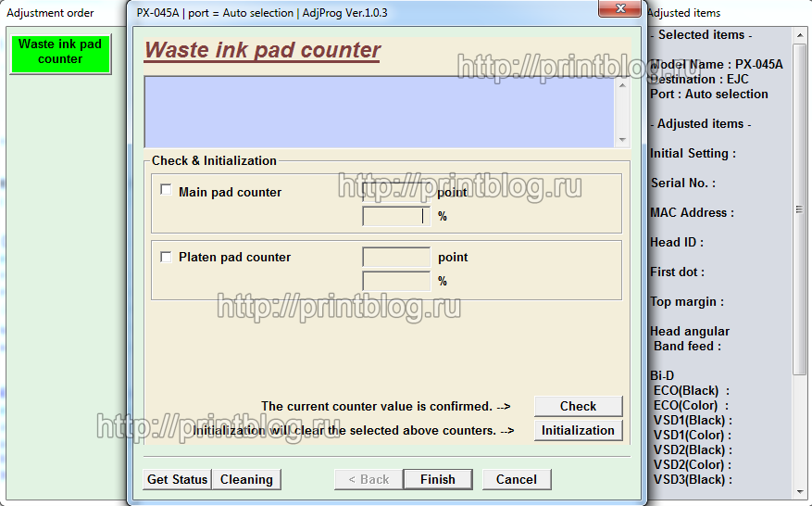Viewport: 812px width, 506px height.
Task: Select the green Waste ink pad counter item
Action: pos(60,54)
